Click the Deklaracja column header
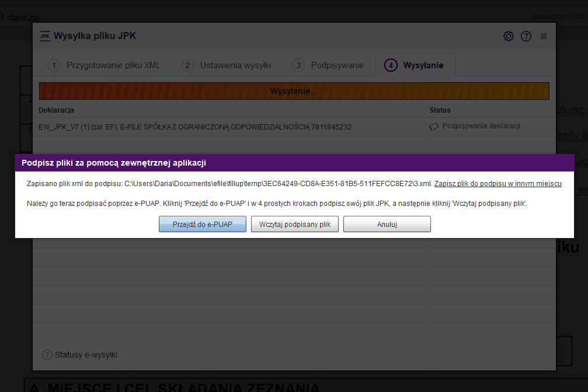The width and height of the screenshot is (588, 392). 56,110
